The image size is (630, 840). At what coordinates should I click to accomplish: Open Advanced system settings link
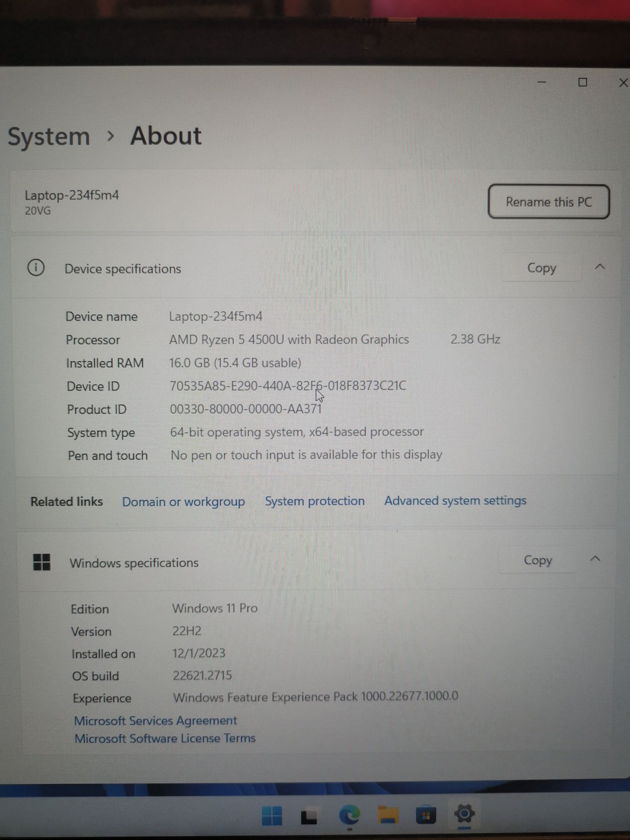[x=455, y=501]
